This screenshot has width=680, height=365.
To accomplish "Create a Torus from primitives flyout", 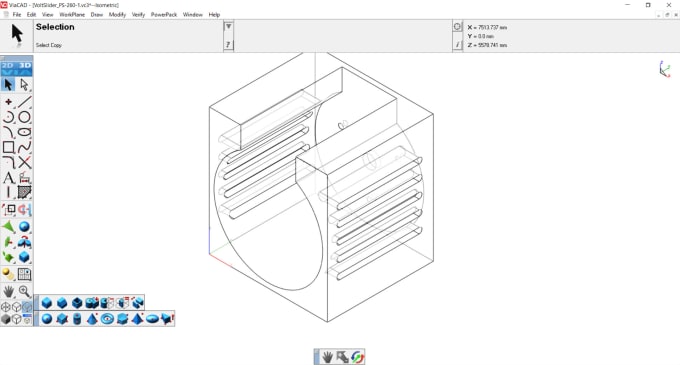I will point(107,319).
